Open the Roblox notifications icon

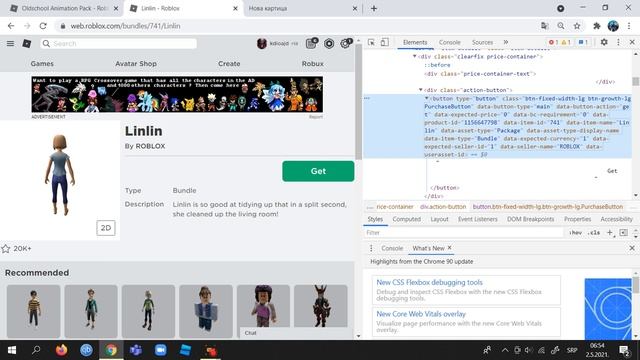click(311, 43)
